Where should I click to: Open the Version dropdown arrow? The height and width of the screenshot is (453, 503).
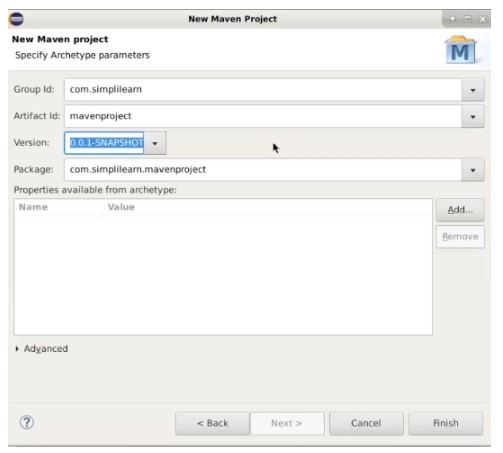pos(155,143)
